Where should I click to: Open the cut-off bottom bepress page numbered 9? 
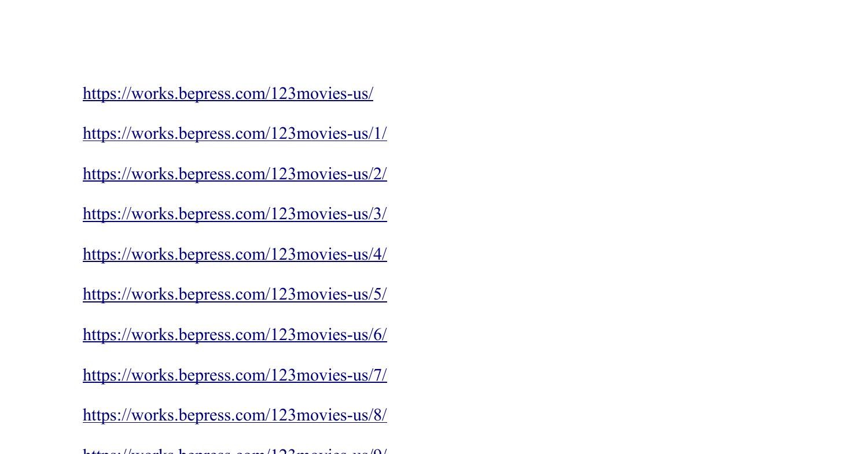(x=235, y=451)
